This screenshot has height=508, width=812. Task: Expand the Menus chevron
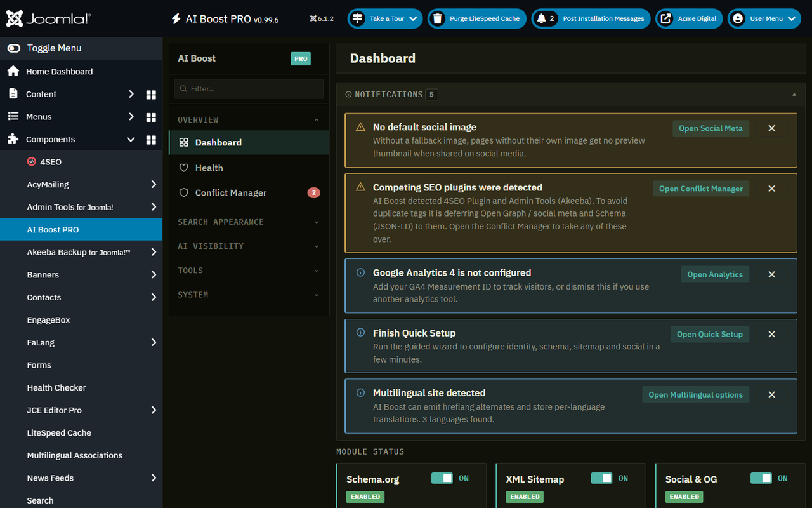pos(131,117)
